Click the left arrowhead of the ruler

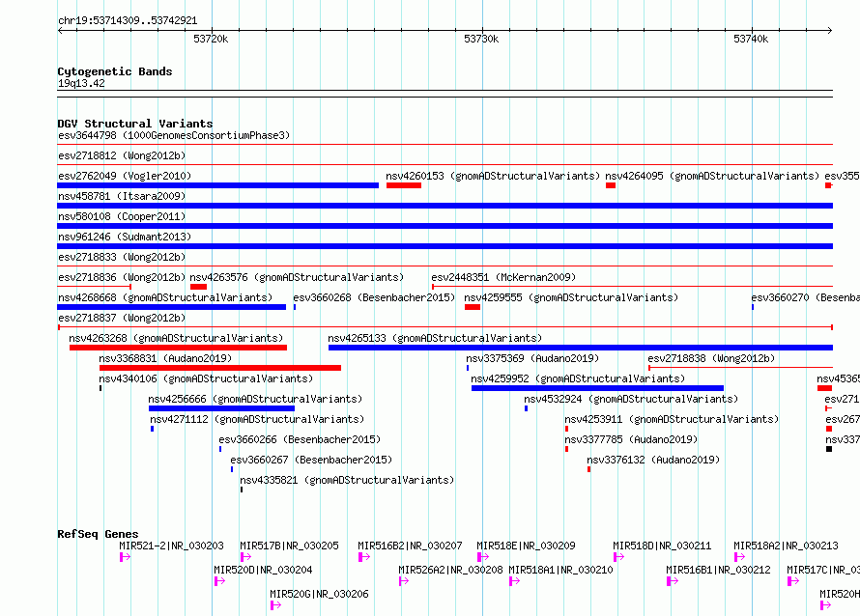[60, 30]
